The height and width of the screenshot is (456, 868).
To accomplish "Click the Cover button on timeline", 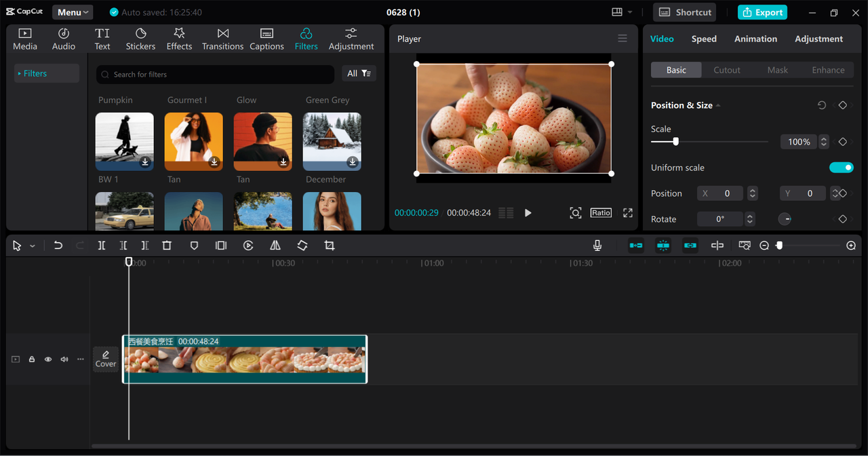I will tap(106, 359).
